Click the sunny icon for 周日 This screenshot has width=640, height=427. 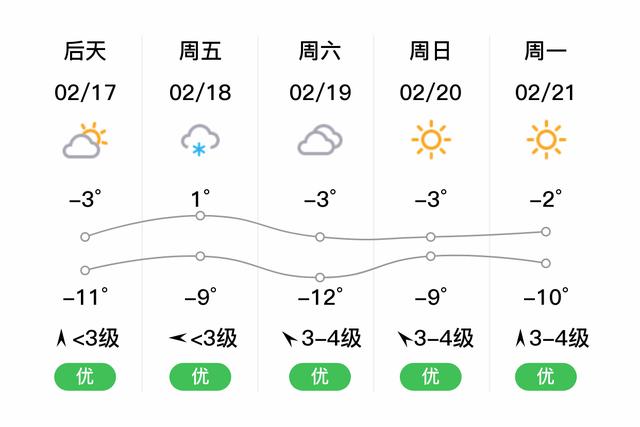431,140
